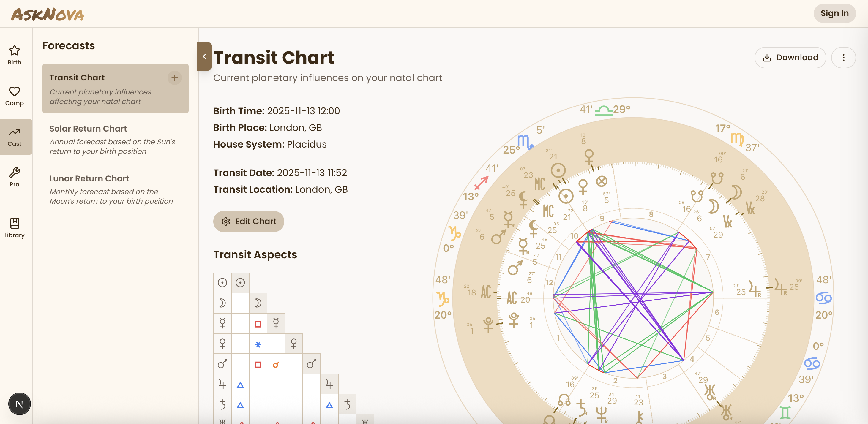This screenshot has height=424, width=868.
Task: Click the orange conjunction Mercury-Mars aspect cell
Action: (x=276, y=364)
